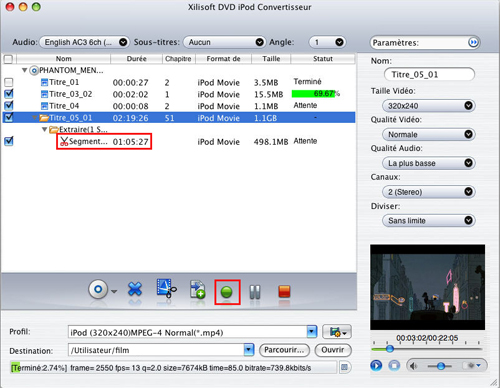Open the Diviser Sans limite dropdown
Screen dimensions: 500x388
click(428, 220)
